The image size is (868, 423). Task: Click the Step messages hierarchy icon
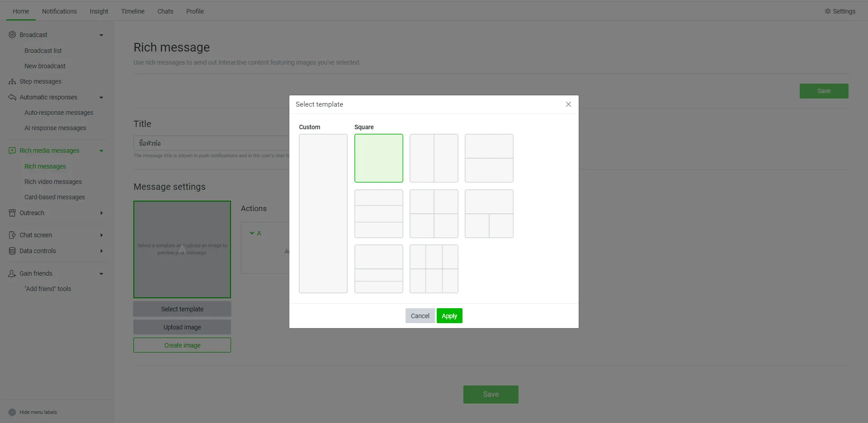(x=12, y=82)
